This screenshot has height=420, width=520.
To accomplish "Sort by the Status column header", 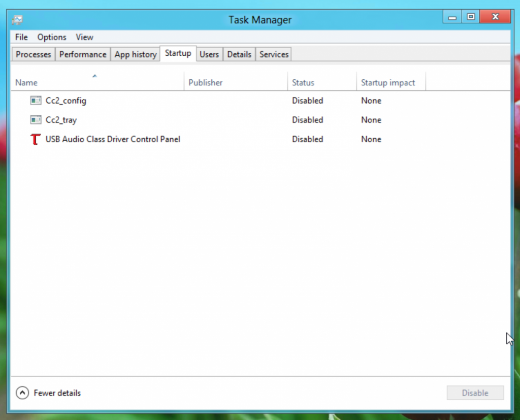I will [322, 82].
